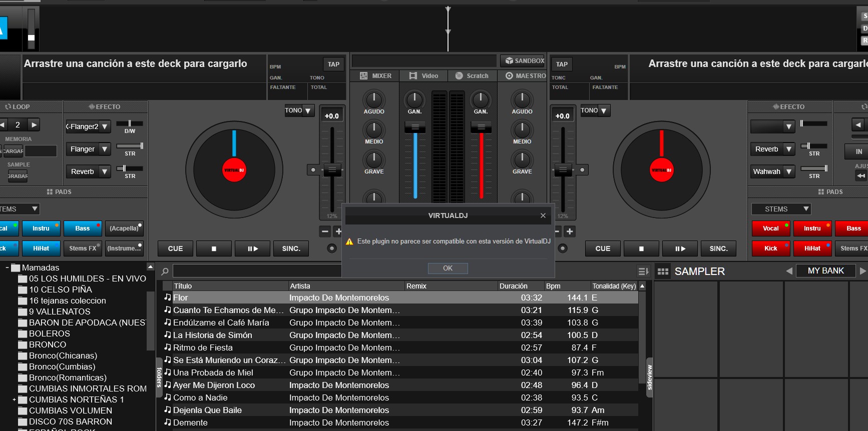This screenshot has height=431, width=868.
Task: Open the browser list options icon
Action: [x=643, y=271]
